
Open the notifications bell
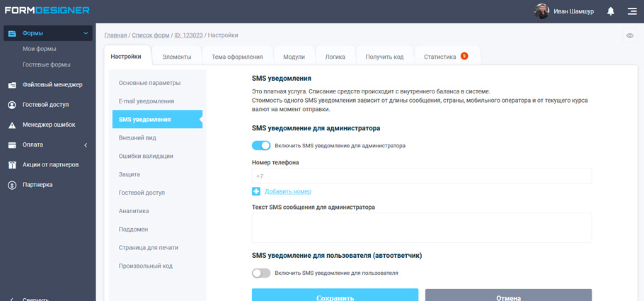611,11
